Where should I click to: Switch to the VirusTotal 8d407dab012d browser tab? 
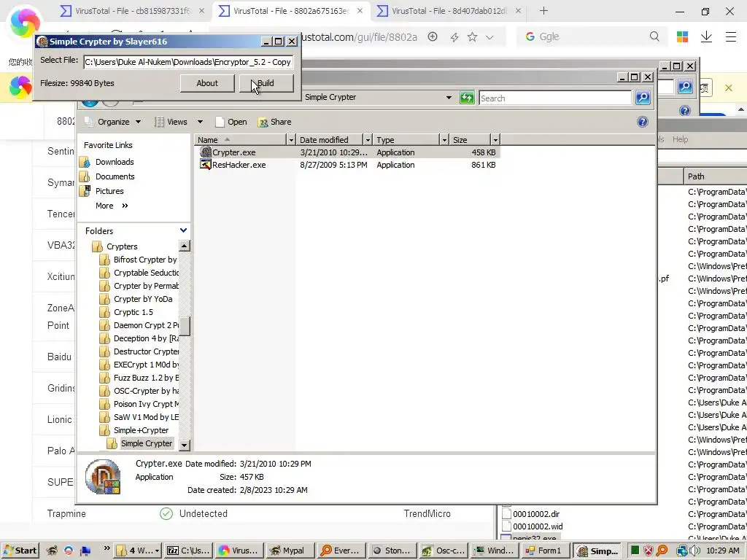[448, 10]
